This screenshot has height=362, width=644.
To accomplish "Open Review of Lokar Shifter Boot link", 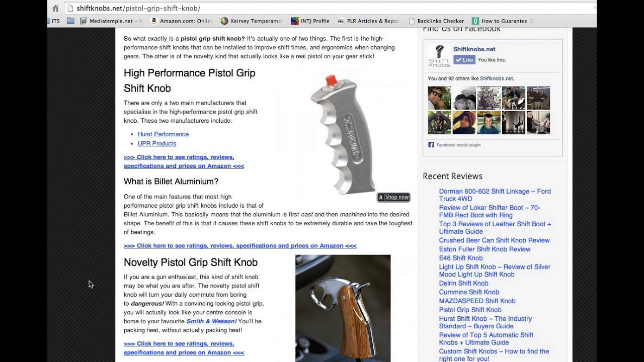I will tap(490, 211).
